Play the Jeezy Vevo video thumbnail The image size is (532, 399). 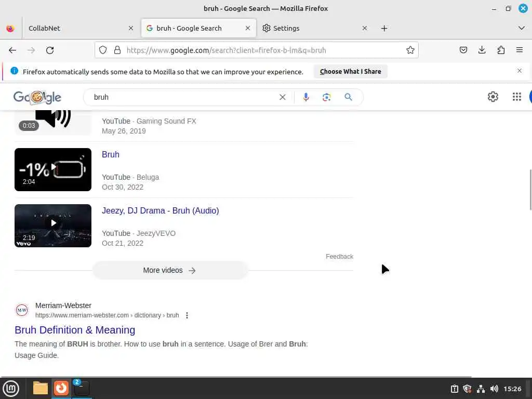53,225
